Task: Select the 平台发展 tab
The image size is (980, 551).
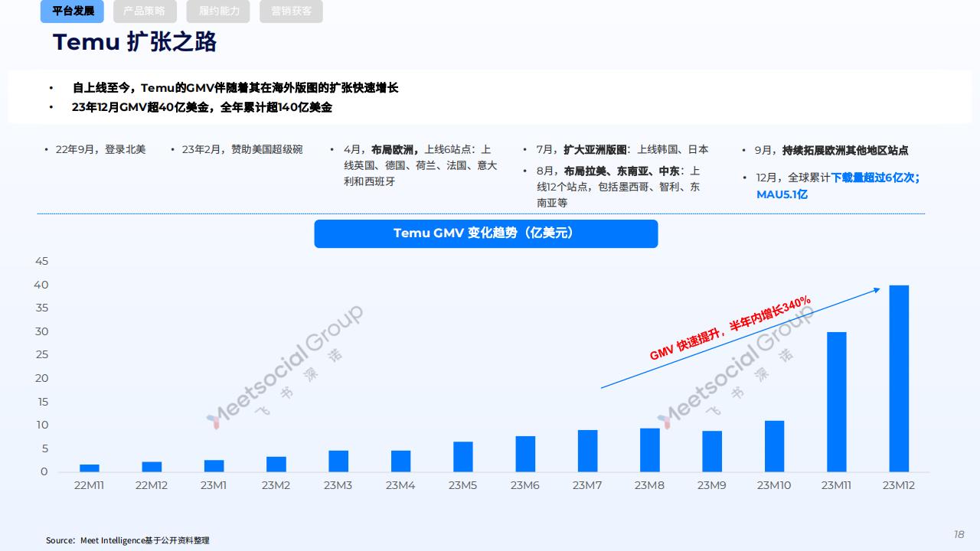Action: point(72,11)
